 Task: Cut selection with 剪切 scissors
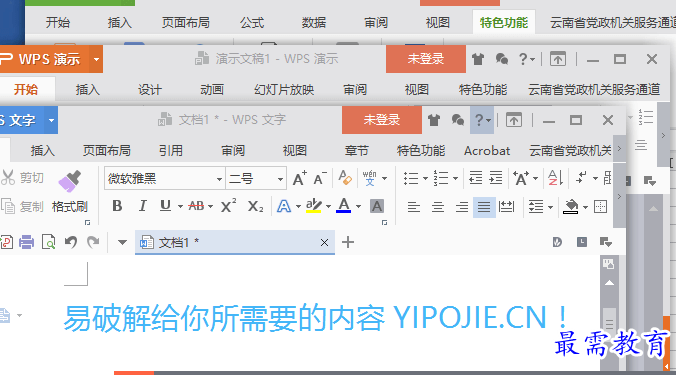click(22, 178)
